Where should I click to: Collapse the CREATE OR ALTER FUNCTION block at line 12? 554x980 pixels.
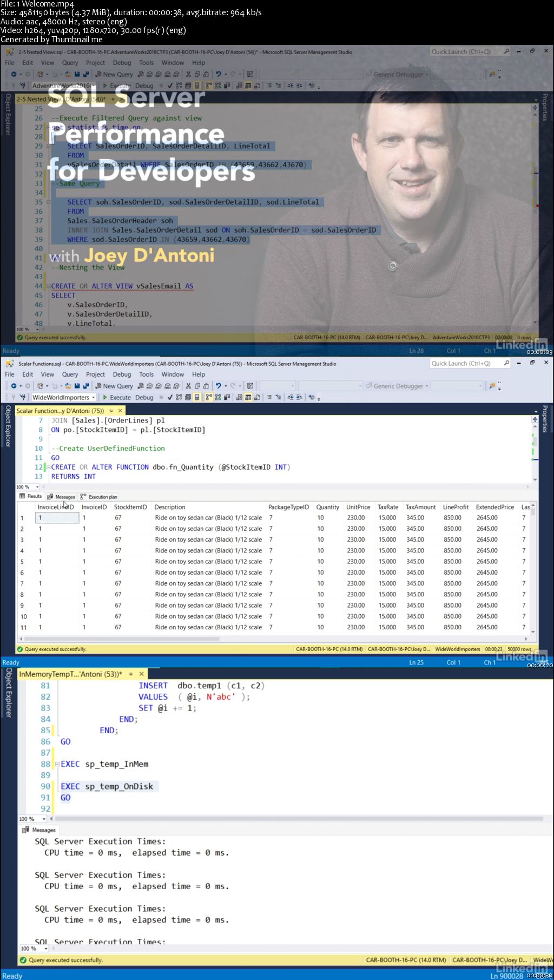(48, 467)
